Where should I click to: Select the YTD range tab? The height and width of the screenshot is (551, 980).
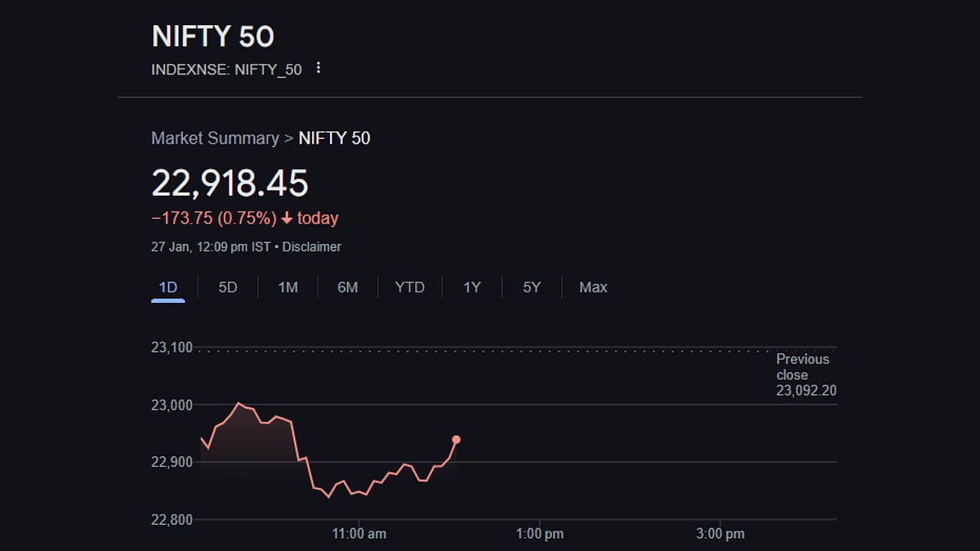click(x=410, y=287)
